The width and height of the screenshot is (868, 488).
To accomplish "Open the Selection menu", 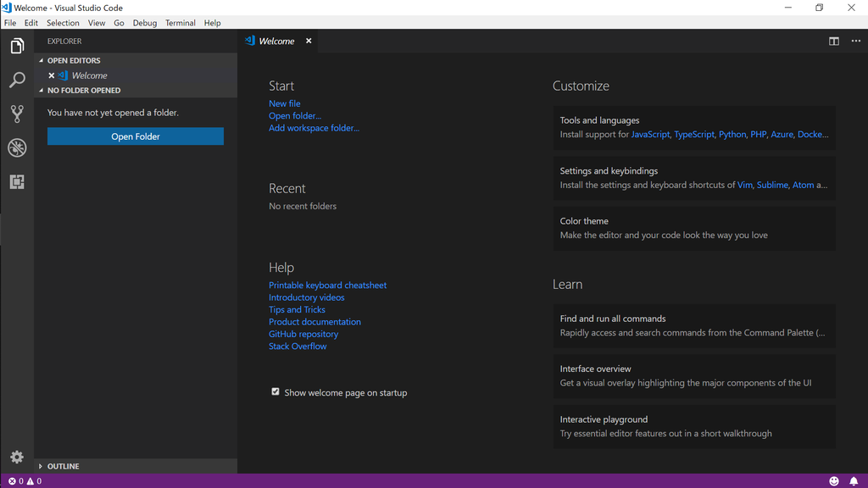I will click(63, 23).
